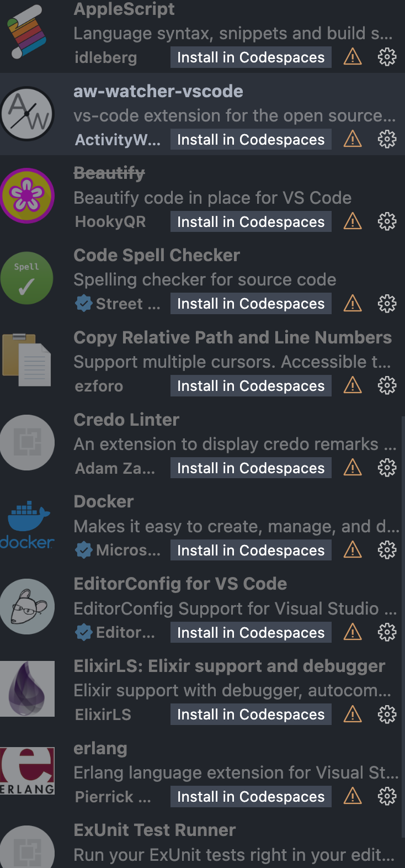Click the verified badge next to EditorConfig publisher
This screenshot has height=868, width=405.
83,632
